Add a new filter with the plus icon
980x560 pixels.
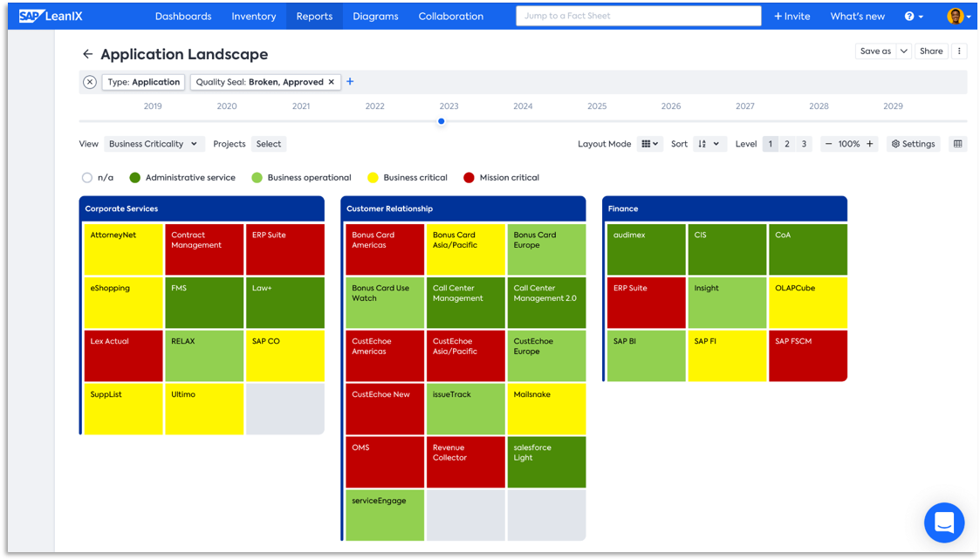(x=350, y=81)
